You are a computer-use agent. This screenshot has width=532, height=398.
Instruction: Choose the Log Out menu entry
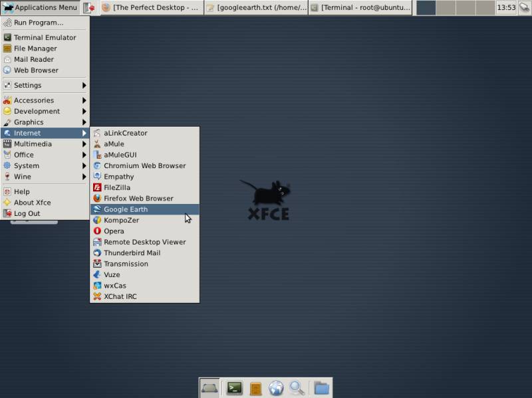pos(45,213)
